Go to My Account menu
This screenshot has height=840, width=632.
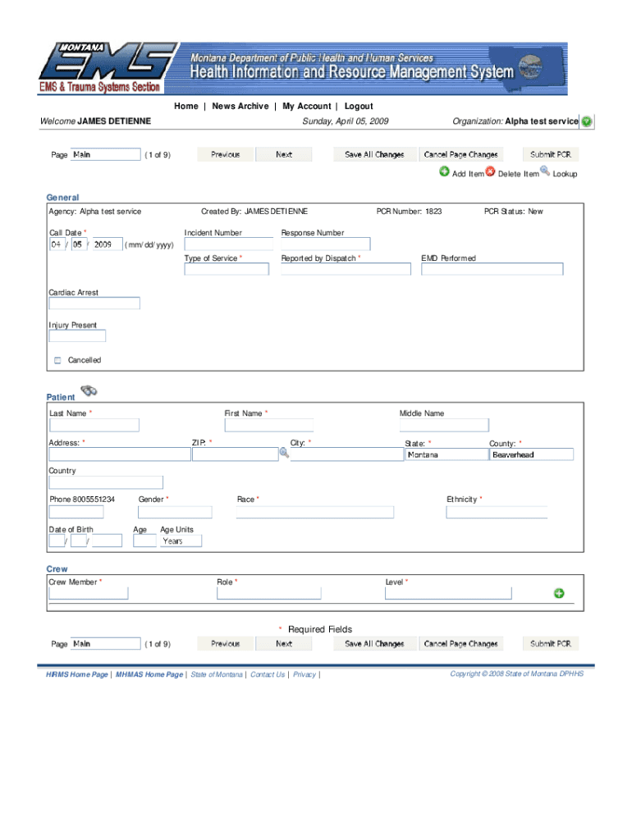click(307, 106)
